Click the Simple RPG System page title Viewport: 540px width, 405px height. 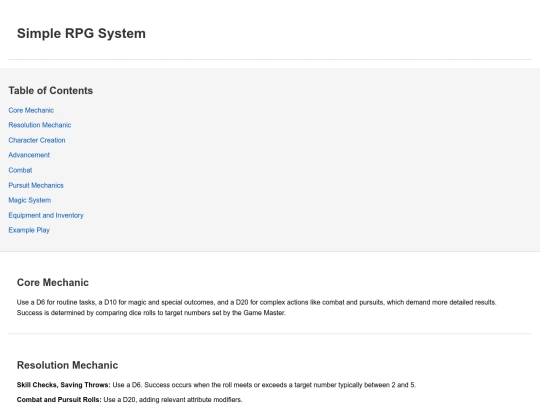pos(81,33)
